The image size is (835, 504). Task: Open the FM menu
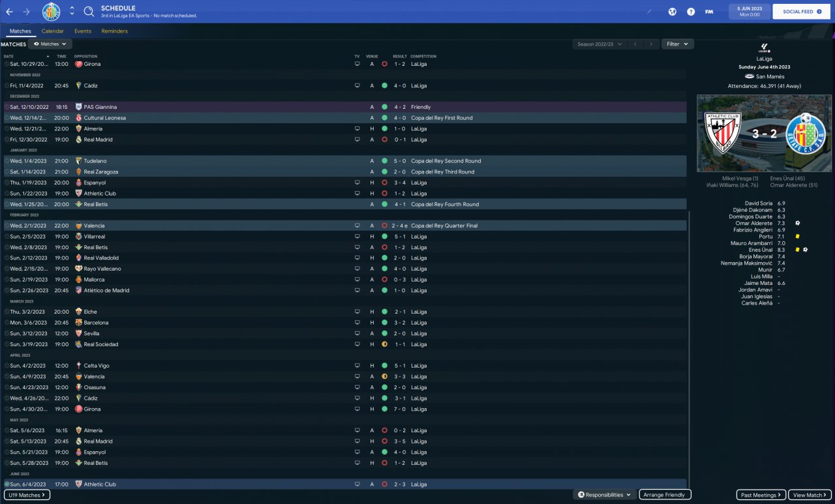(709, 12)
